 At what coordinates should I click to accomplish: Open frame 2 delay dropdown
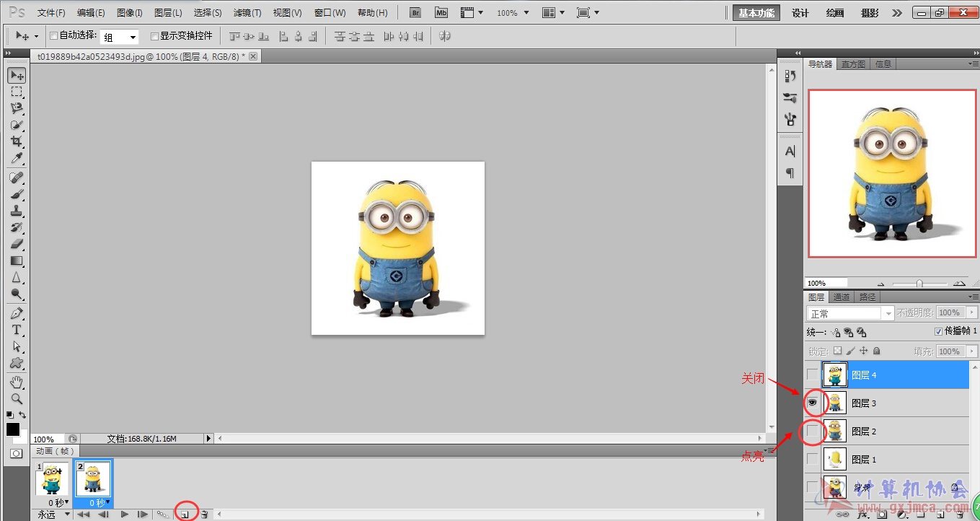coord(107,502)
